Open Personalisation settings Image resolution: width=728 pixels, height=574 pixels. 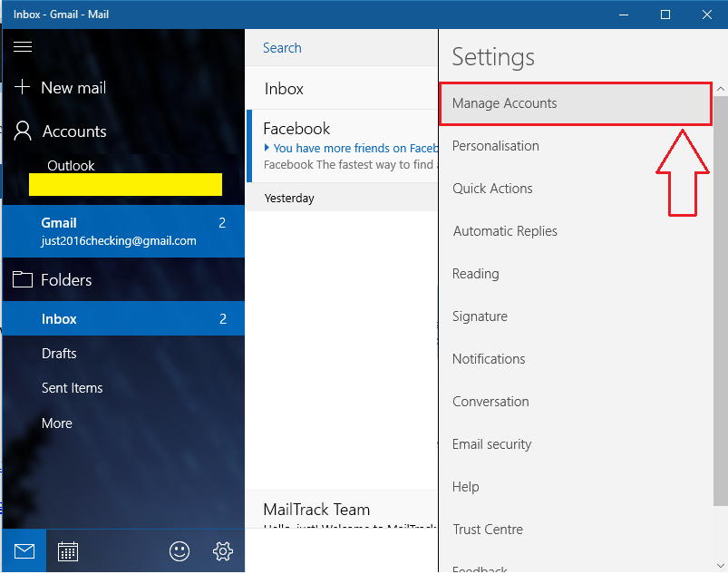click(x=495, y=145)
